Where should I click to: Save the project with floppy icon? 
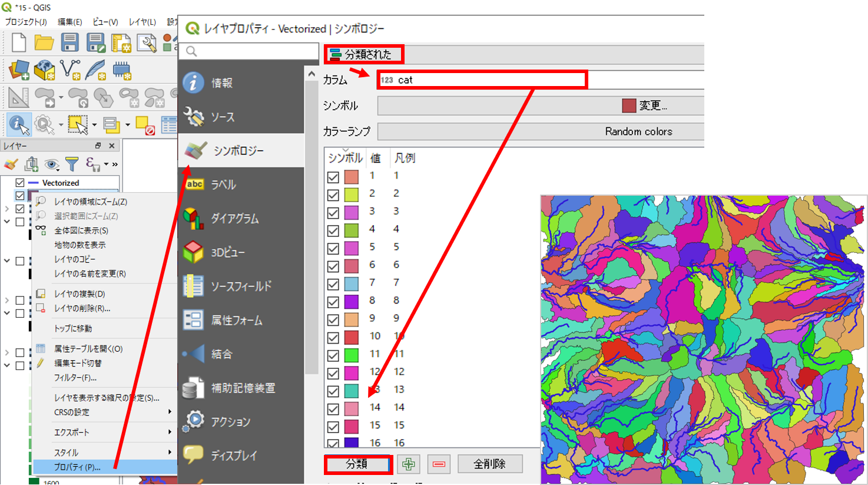[69, 42]
